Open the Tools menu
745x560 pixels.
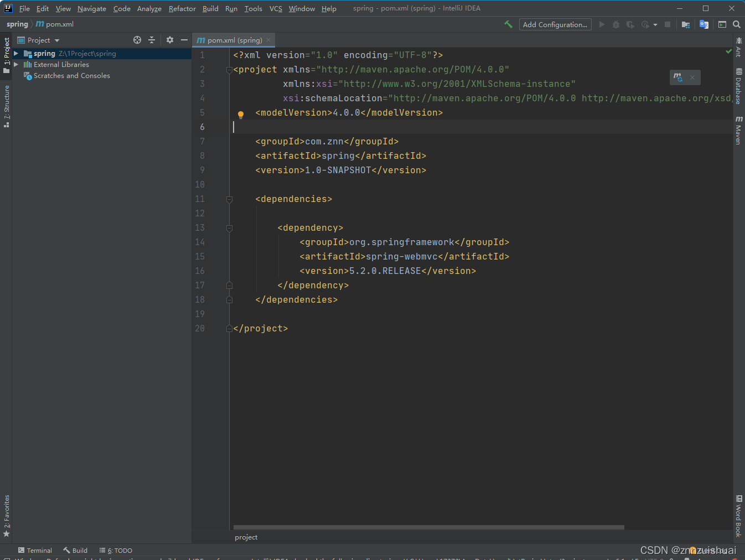(x=253, y=8)
